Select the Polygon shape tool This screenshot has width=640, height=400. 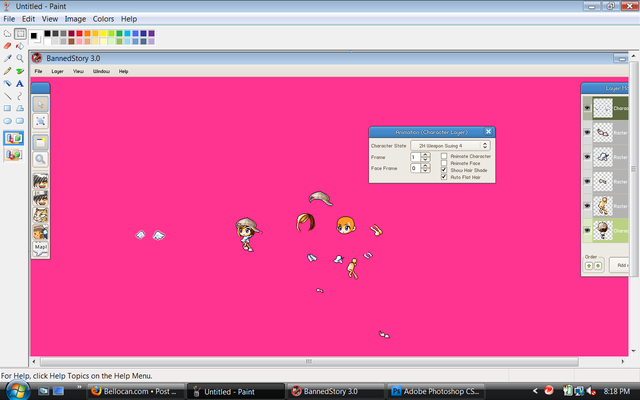click(20, 109)
